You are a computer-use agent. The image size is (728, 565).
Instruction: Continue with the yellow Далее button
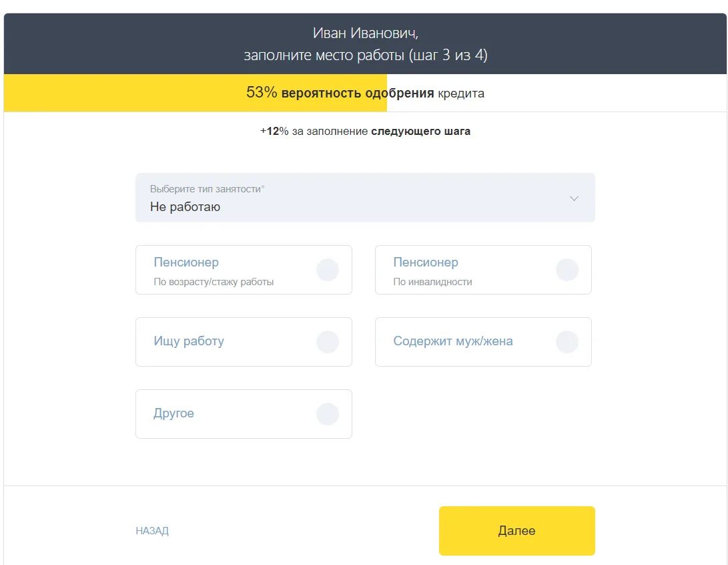pyautogui.click(x=516, y=531)
